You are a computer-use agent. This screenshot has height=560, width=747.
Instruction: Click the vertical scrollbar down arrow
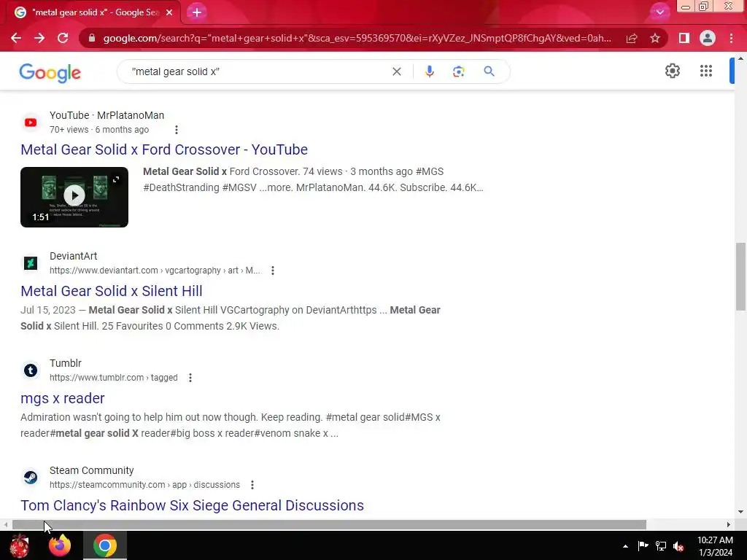(x=740, y=513)
